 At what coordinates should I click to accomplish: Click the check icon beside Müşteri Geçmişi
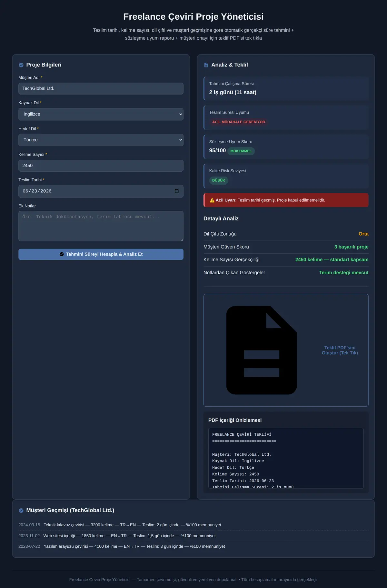21,510
